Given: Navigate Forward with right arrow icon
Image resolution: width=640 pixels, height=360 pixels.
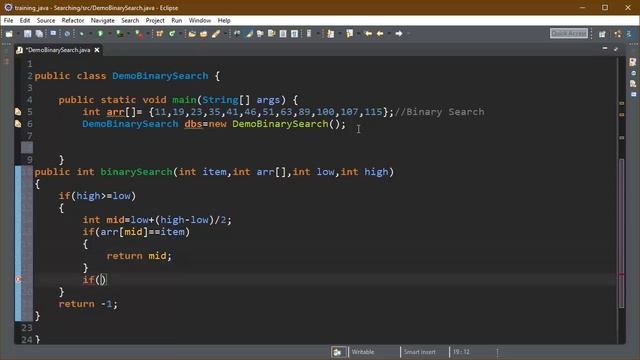Looking at the screenshot, I should click(399, 33).
